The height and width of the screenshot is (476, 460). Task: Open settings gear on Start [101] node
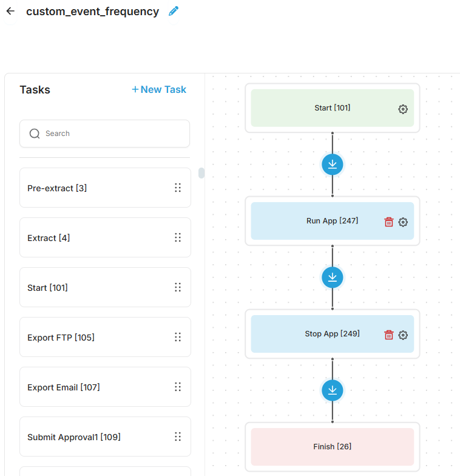pyautogui.click(x=403, y=109)
